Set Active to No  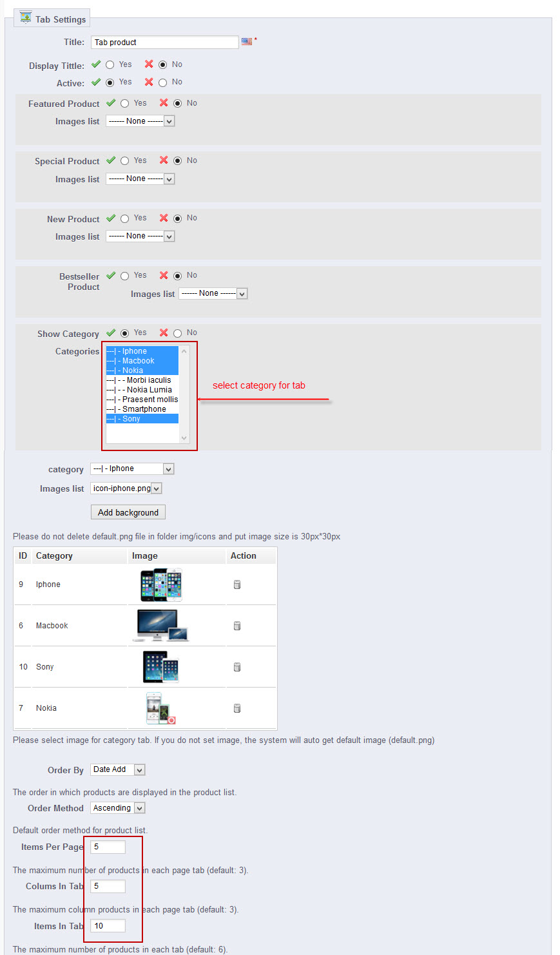[163, 82]
